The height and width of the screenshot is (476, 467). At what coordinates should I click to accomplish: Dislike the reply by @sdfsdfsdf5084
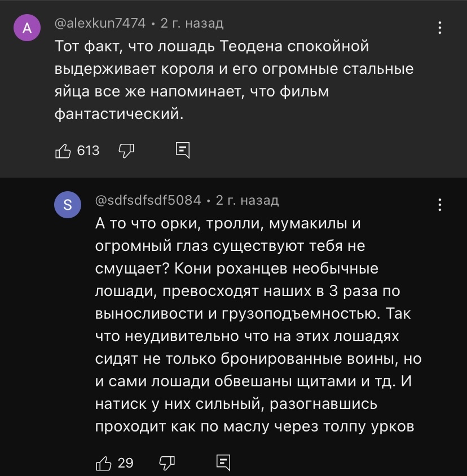(167, 463)
